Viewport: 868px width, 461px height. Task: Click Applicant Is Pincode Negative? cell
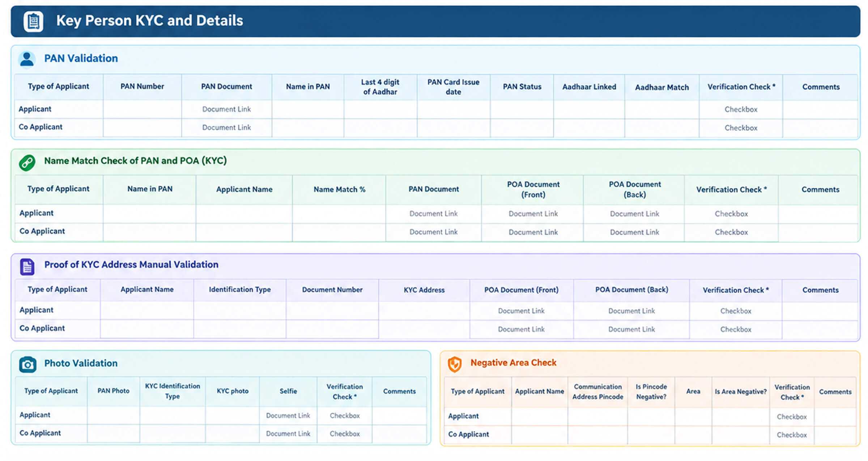tap(651, 417)
